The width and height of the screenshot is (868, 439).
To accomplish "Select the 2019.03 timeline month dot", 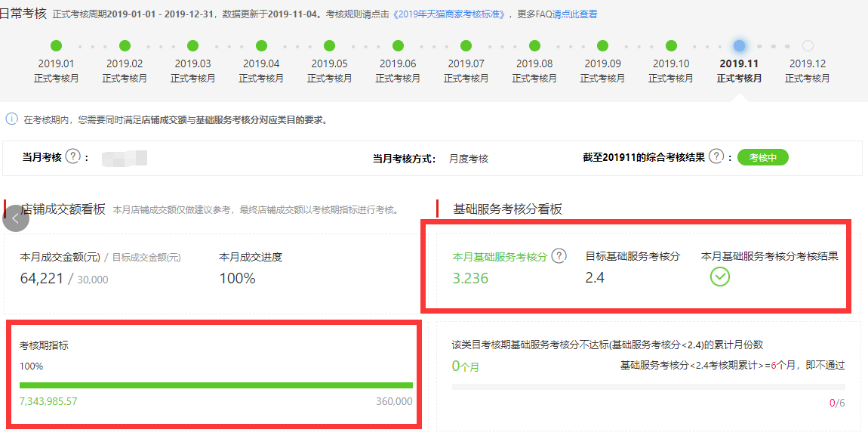I will coord(192,46).
